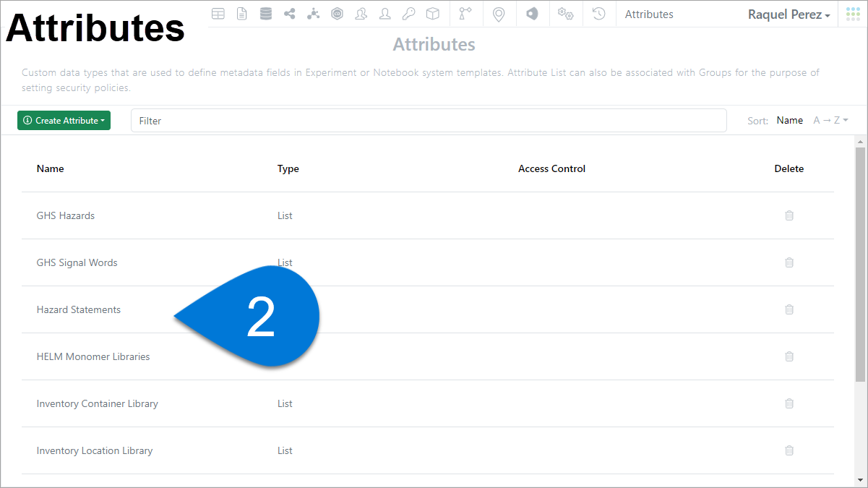The image size is (868, 488).
Task: Open the apps grid icon
Action: point(853,14)
